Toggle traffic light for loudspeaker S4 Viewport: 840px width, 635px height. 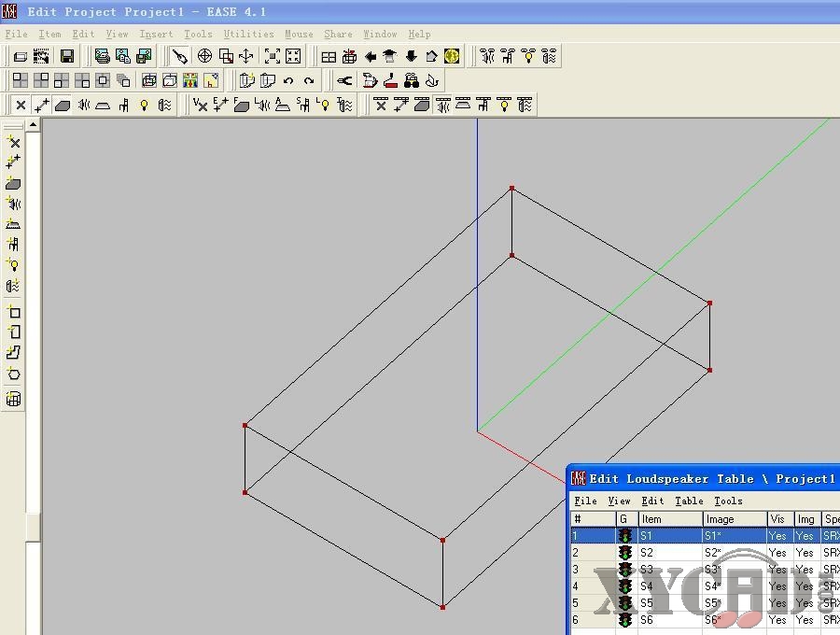tap(625, 586)
